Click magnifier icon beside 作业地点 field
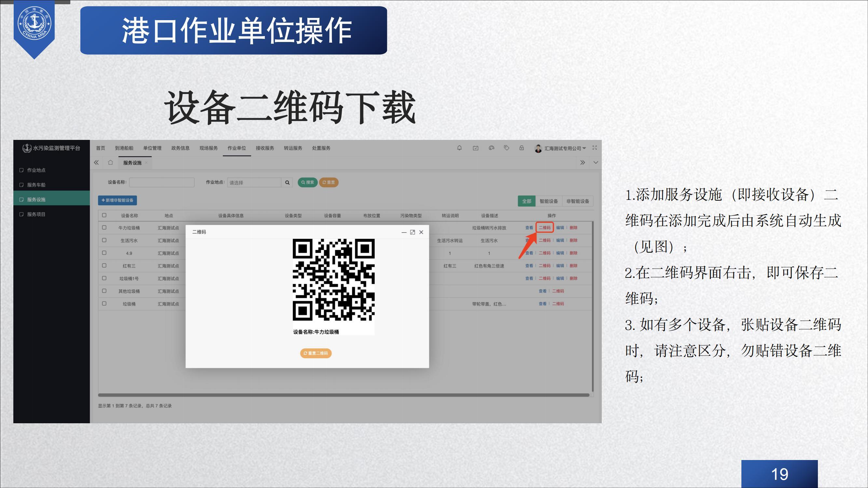This screenshot has height=488, width=868. tap(287, 183)
